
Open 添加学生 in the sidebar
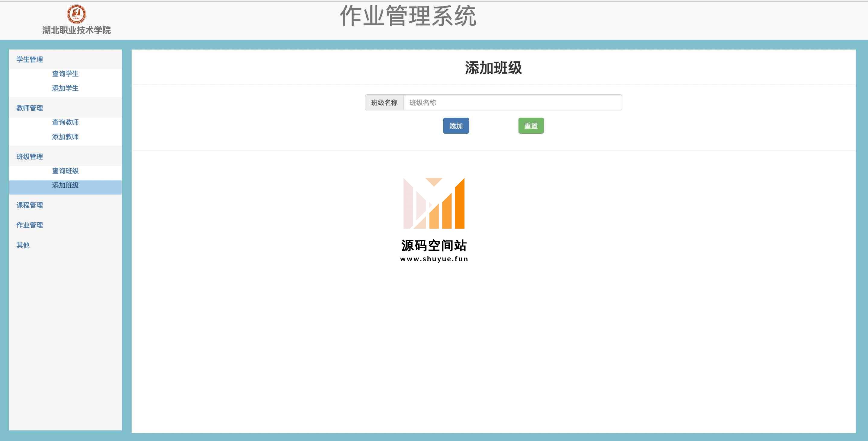pos(65,88)
